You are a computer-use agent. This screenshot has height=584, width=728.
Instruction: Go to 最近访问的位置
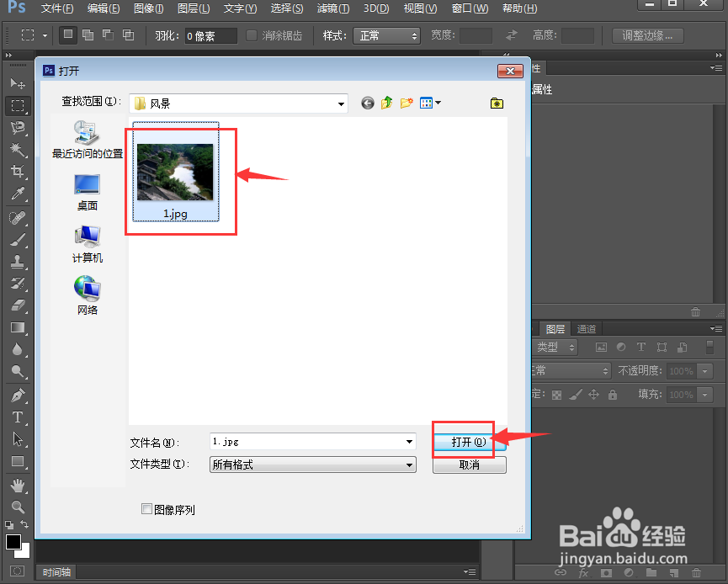coord(88,140)
